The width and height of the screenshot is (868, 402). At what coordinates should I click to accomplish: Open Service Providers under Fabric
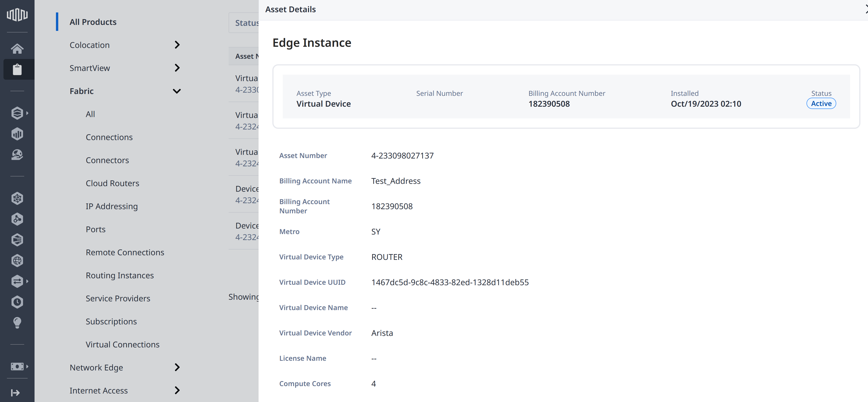[118, 299]
